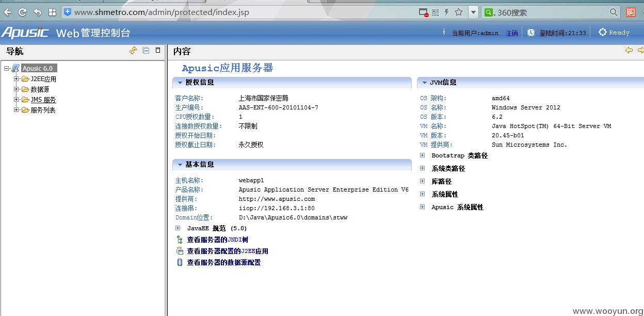Expand JavaEE 规范 (5.0) section
Image resolution: width=644 pixels, height=316 pixels.
pyautogui.click(x=178, y=228)
